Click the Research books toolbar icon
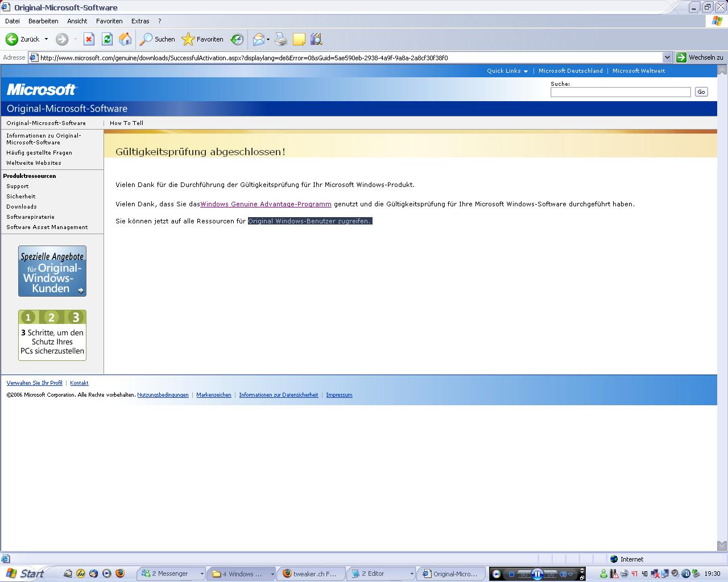 point(317,39)
